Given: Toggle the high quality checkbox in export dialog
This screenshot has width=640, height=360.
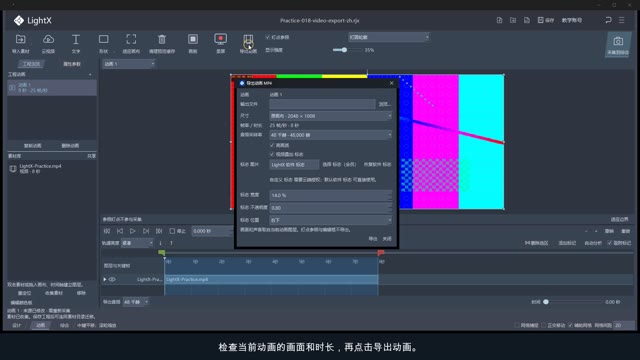Looking at the screenshot, I should pyautogui.click(x=272, y=145).
